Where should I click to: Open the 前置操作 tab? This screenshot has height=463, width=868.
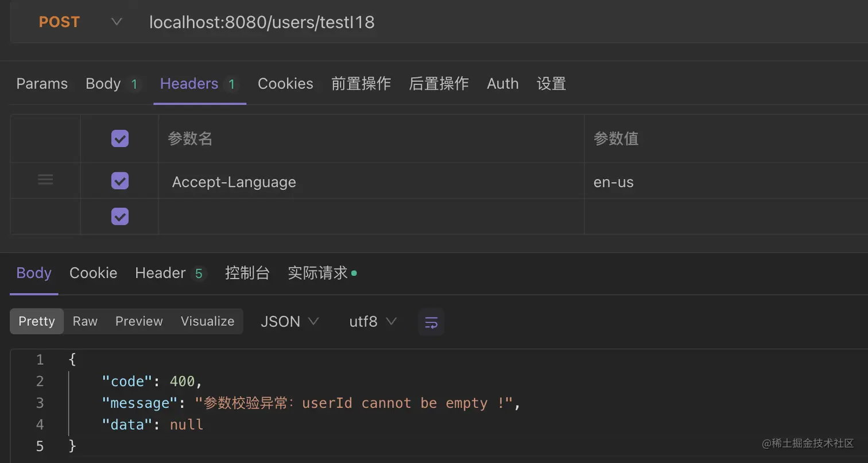point(361,84)
